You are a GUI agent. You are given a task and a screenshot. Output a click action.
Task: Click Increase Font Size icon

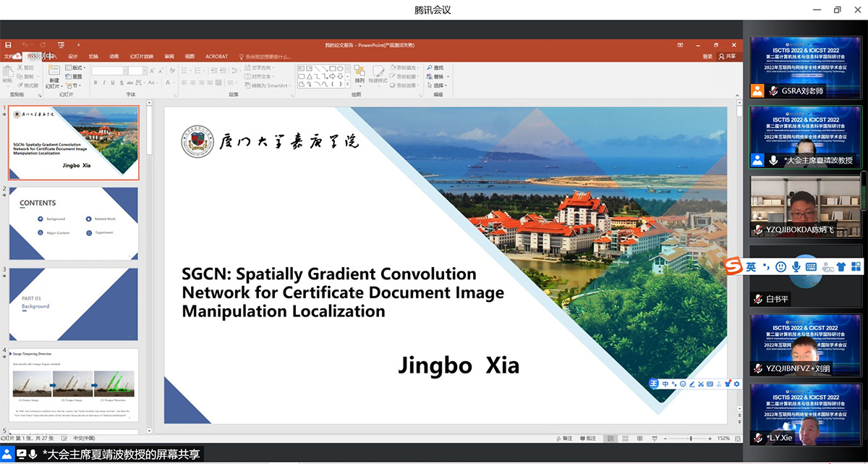tap(152, 71)
